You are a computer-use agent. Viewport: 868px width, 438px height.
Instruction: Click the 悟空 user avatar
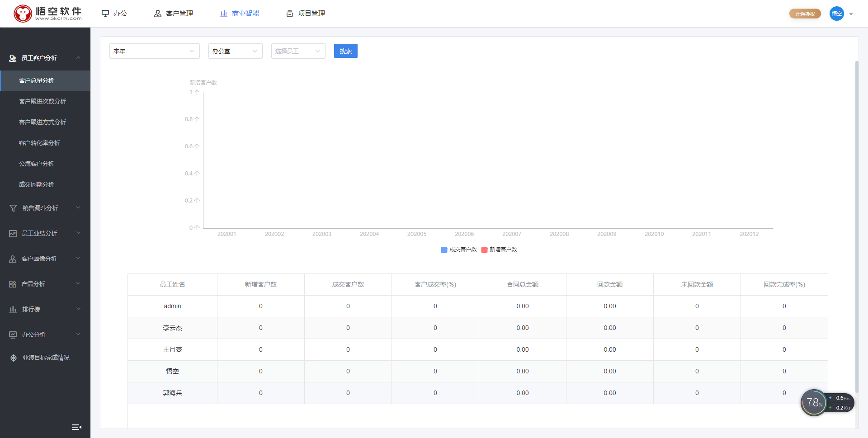click(x=837, y=14)
